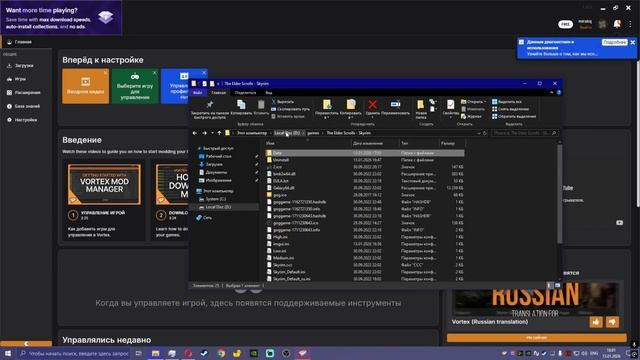Click Журнал in the Explorer ribbon
This screenshot has height=360, width=640.
point(471,116)
